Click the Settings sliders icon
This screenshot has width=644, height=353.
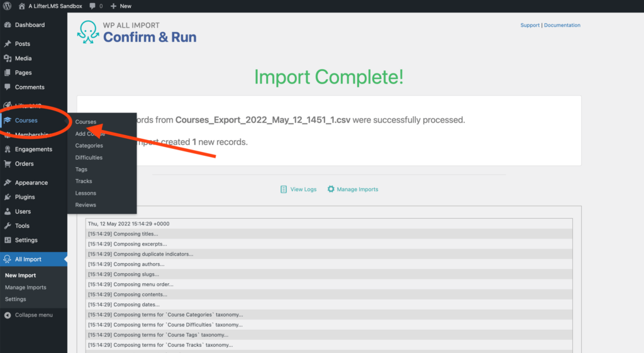(8, 240)
